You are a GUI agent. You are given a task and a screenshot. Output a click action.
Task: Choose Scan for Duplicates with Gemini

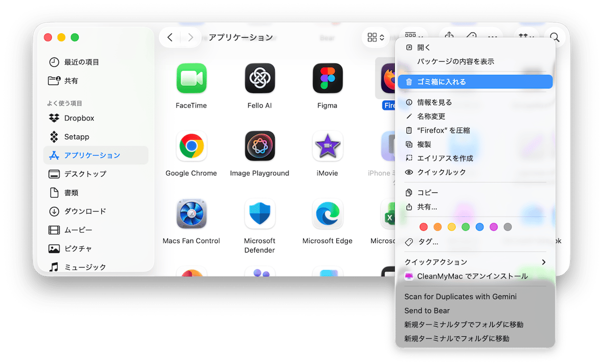tap(475, 297)
